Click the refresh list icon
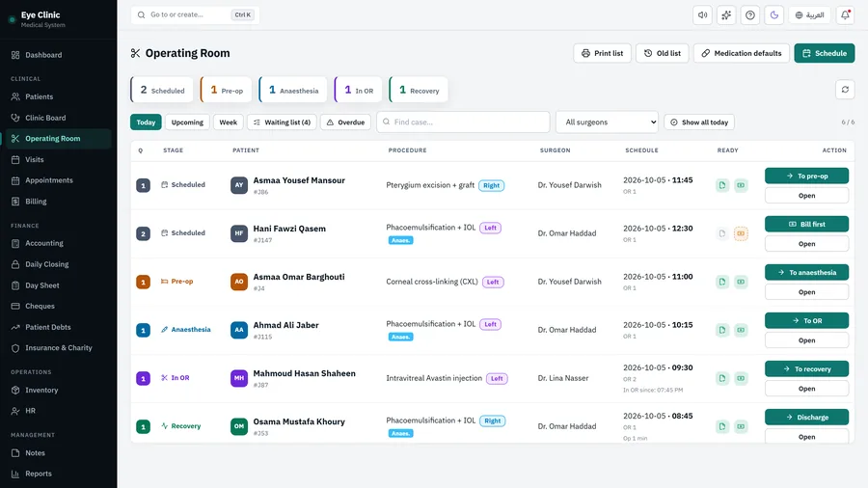 click(x=845, y=90)
